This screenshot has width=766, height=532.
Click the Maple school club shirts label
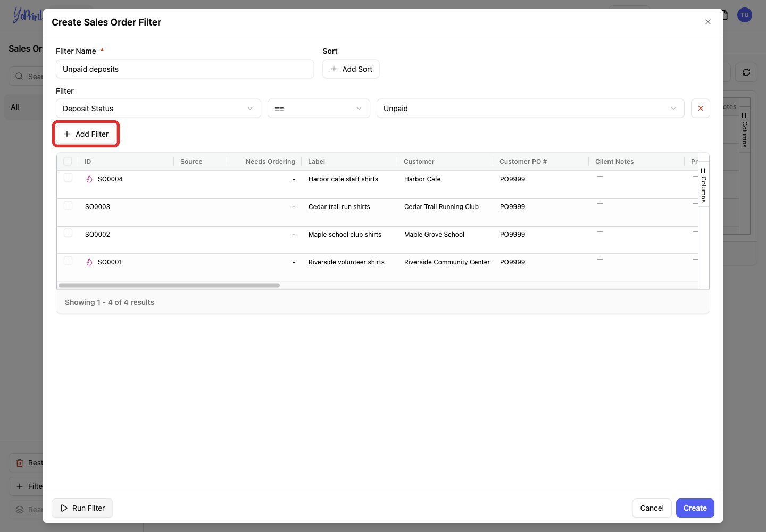[345, 235]
